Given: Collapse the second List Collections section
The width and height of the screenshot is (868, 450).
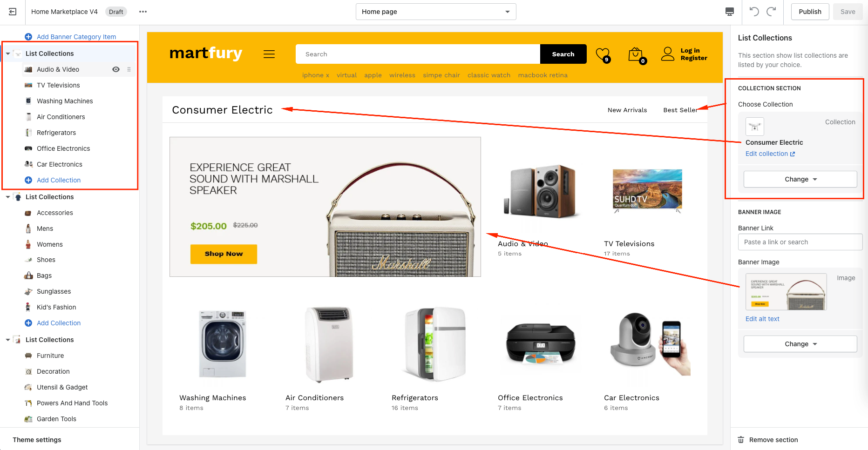Looking at the screenshot, I should 8,197.
